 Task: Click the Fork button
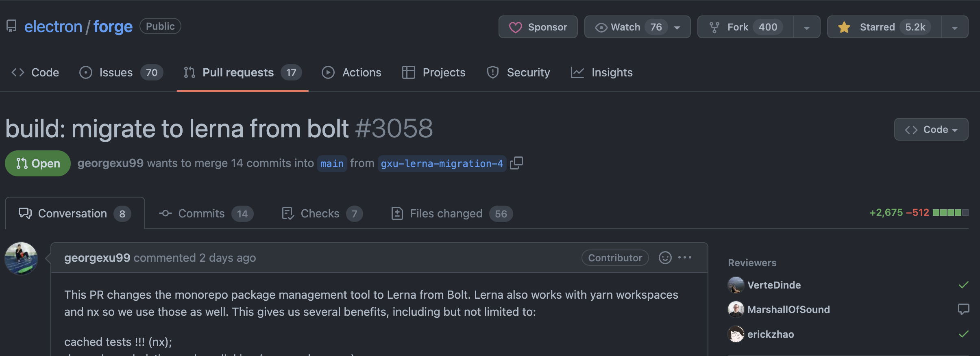pyautogui.click(x=746, y=27)
